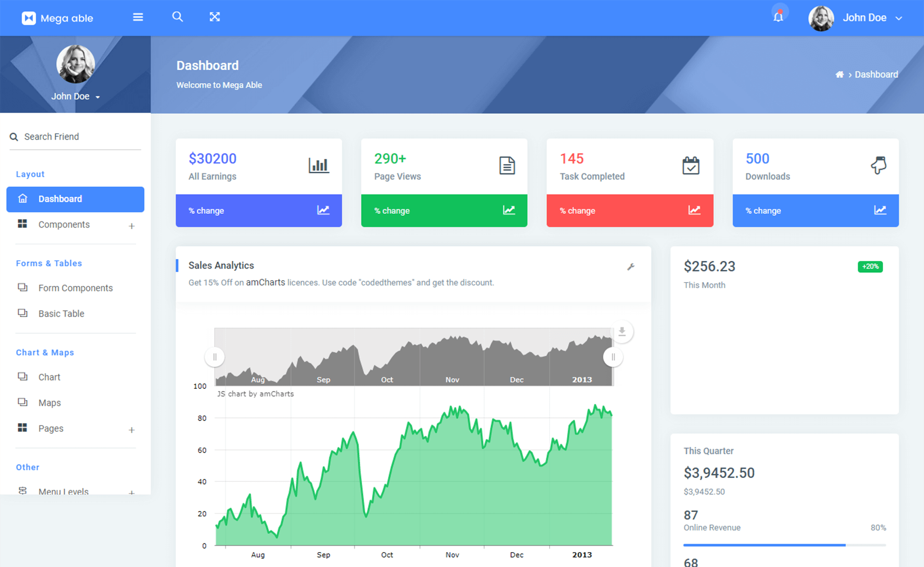Expand sidebar John Doe caret
Image resolution: width=924 pixels, height=567 pixels.
pos(98,97)
